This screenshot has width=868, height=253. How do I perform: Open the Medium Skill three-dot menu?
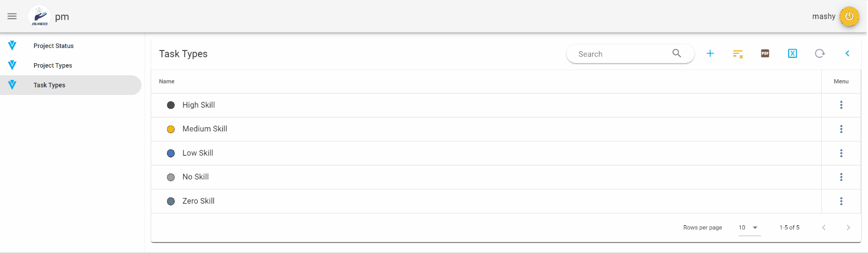[x=841, y=129]
